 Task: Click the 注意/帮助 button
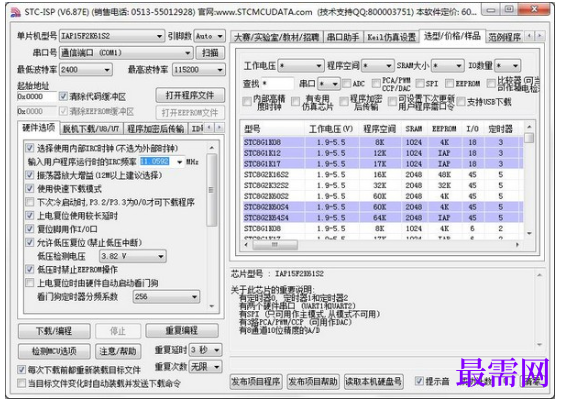click(x=118, y=351)
